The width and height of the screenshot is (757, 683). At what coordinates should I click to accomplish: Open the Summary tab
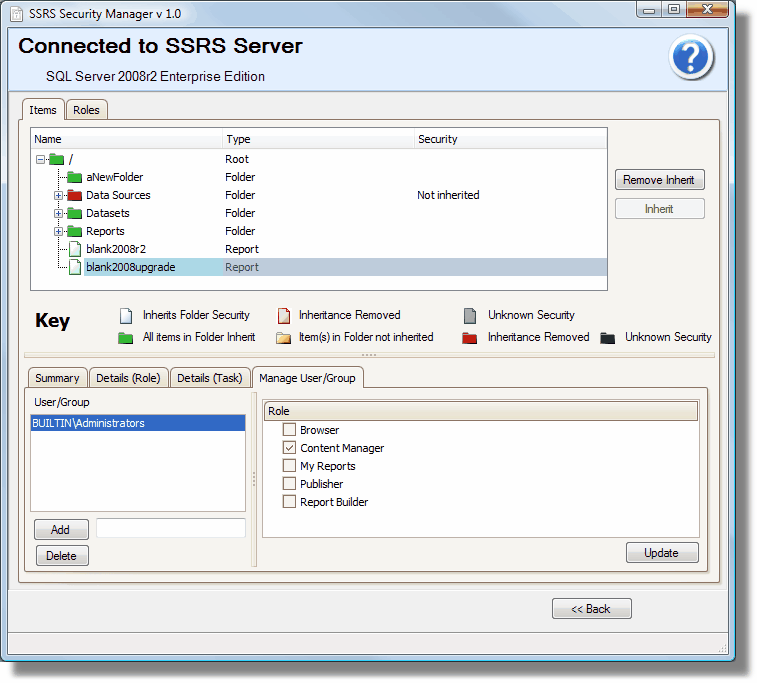pyautogui.click(x=57, y=378)
